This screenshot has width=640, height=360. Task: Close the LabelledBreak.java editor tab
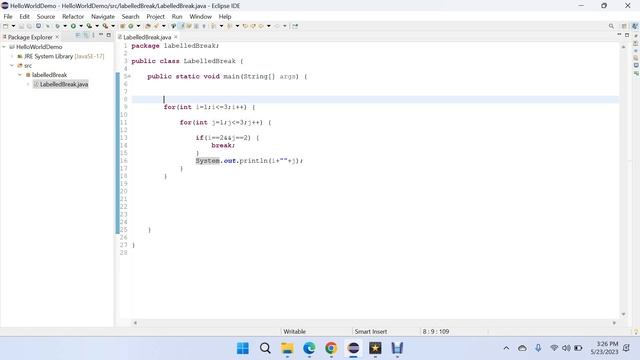click(176, 37)
